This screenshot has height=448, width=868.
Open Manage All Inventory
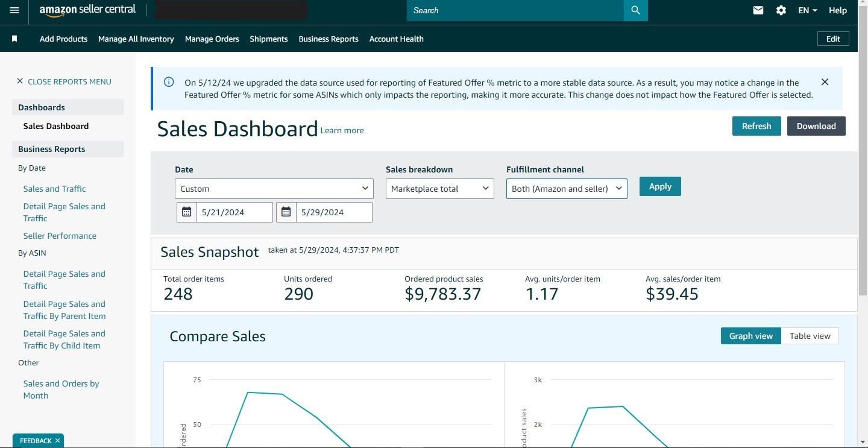(136, 39)
